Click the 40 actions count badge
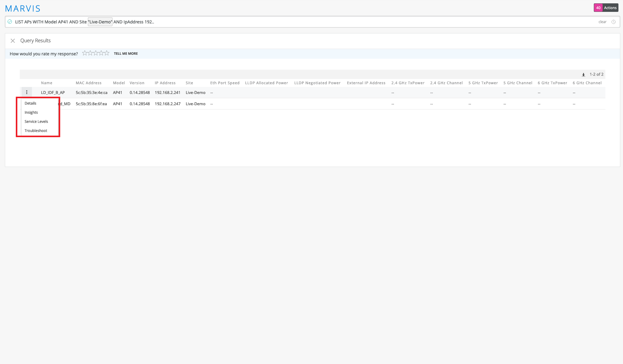623x364 pixels. [598, 8]
